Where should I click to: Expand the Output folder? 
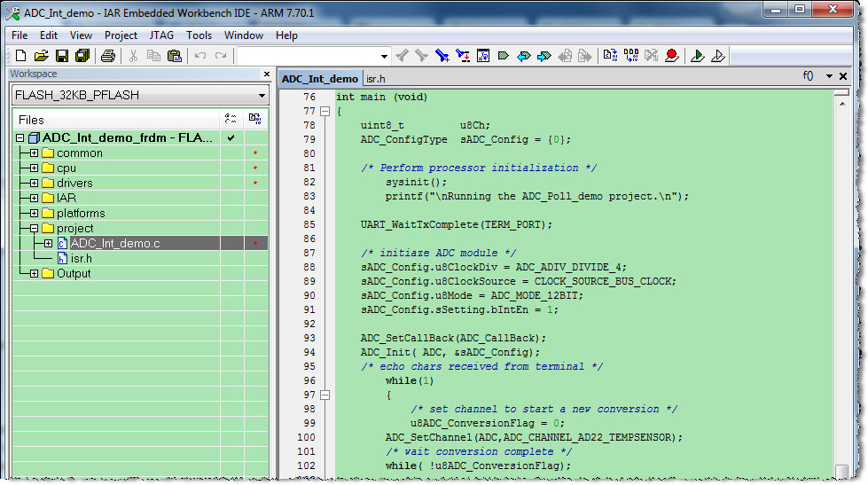point(34,273)
